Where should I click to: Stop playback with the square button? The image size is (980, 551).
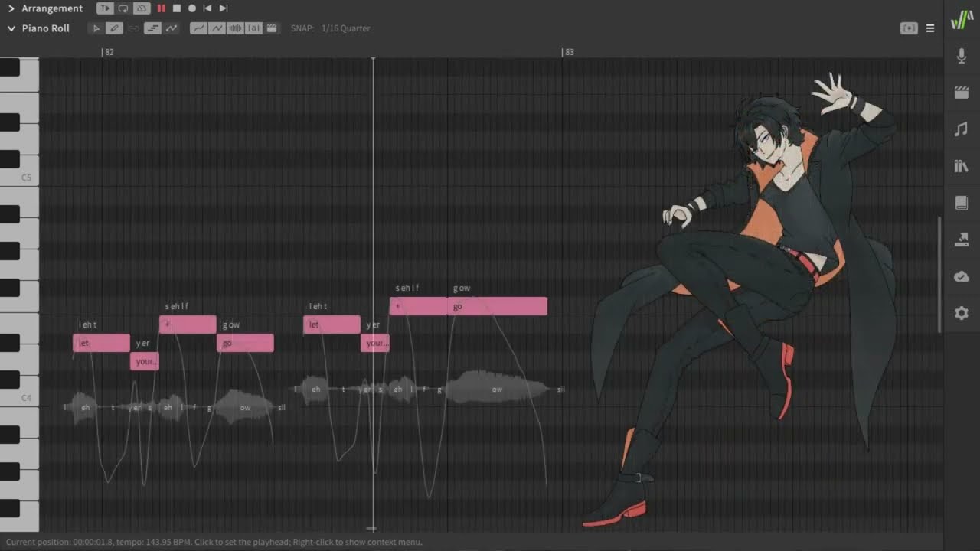[x=177, y=8]
